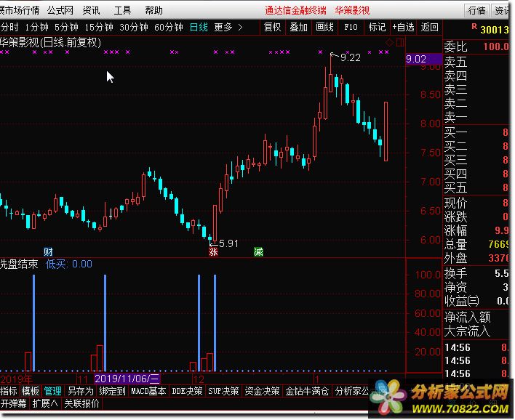This screenshot has width=515, height=420.
Task: Click the red R marker beside stock code
Action: click(x=474, y=27)
